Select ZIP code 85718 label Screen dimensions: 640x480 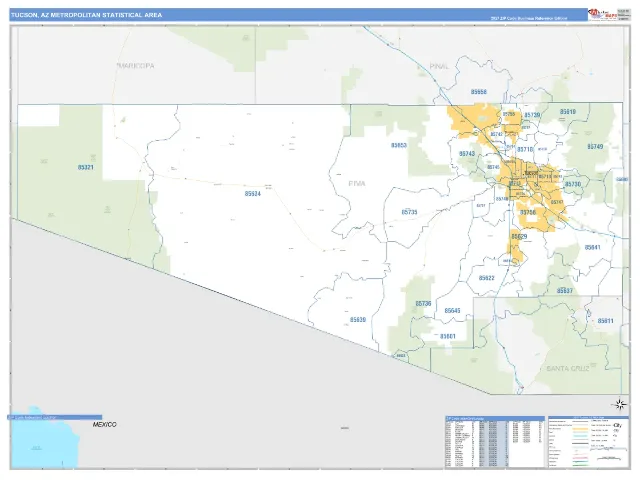[525, 149]
